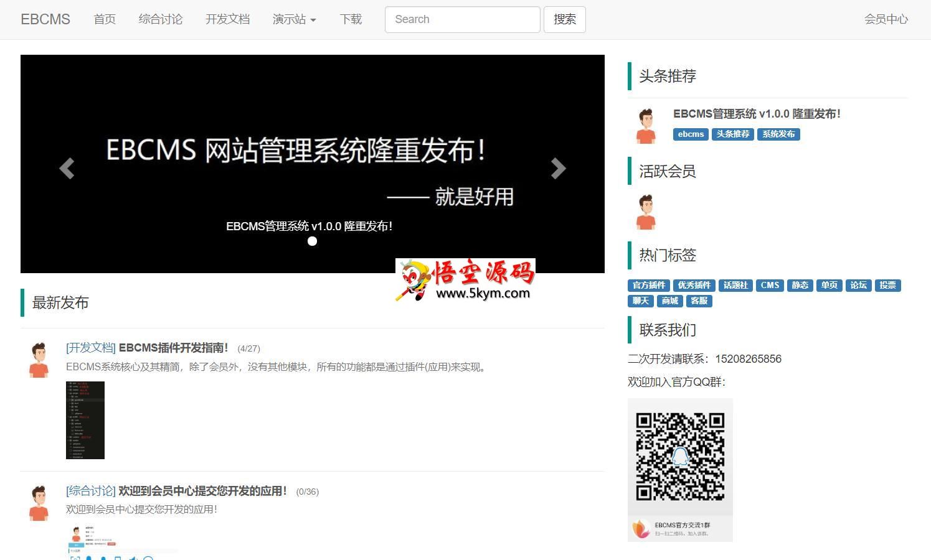
Task: Click phone number 15208265856
Action: tap(748, 359)
